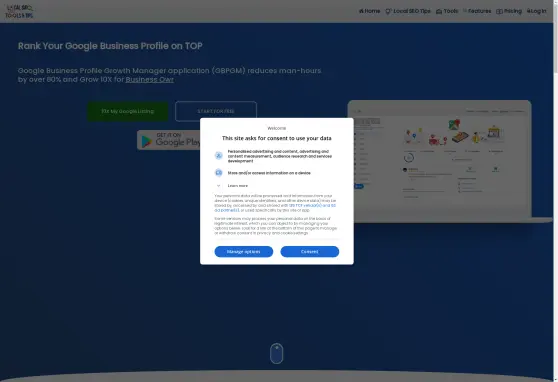The width and height of the screenshot is (558, 382).
Task: Open Local SEO Tips menu item
Action: 408,11
